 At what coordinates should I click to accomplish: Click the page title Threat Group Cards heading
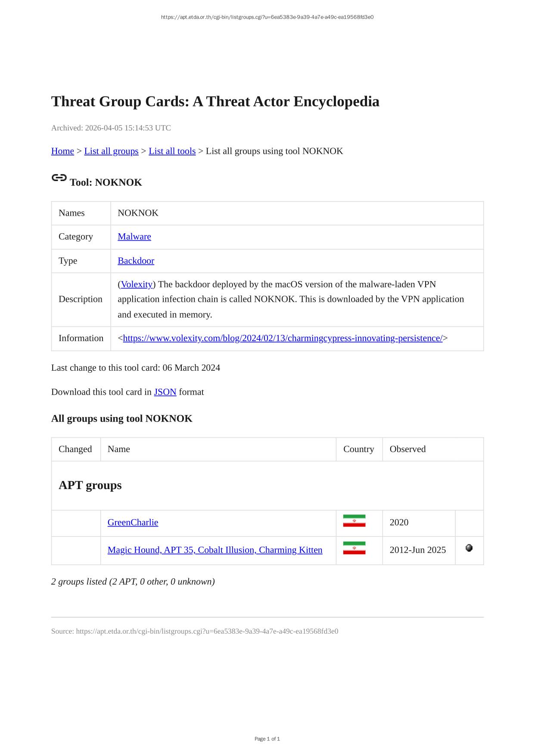[x=215, y=102]
